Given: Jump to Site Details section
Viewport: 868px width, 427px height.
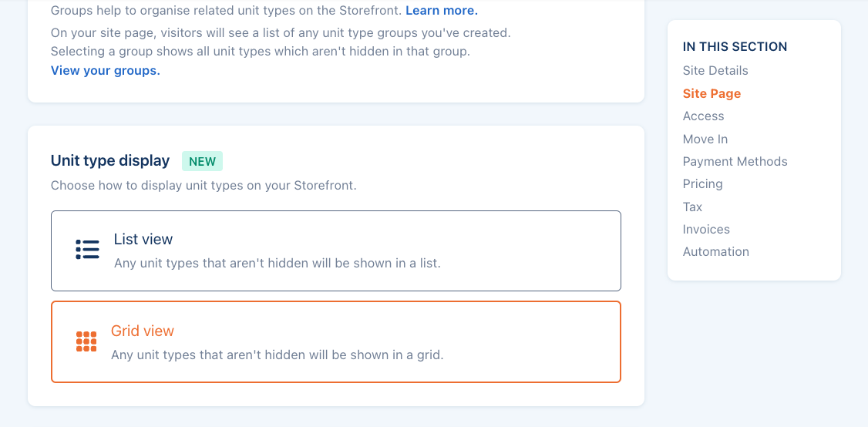Looking at the screenshot, I should point(715,70).
